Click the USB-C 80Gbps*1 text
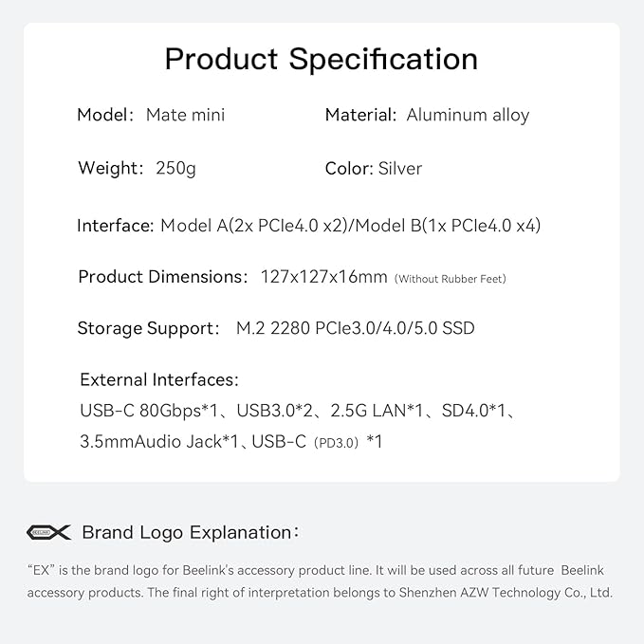This screenshot has width=644, height=644. coord(152,411)
